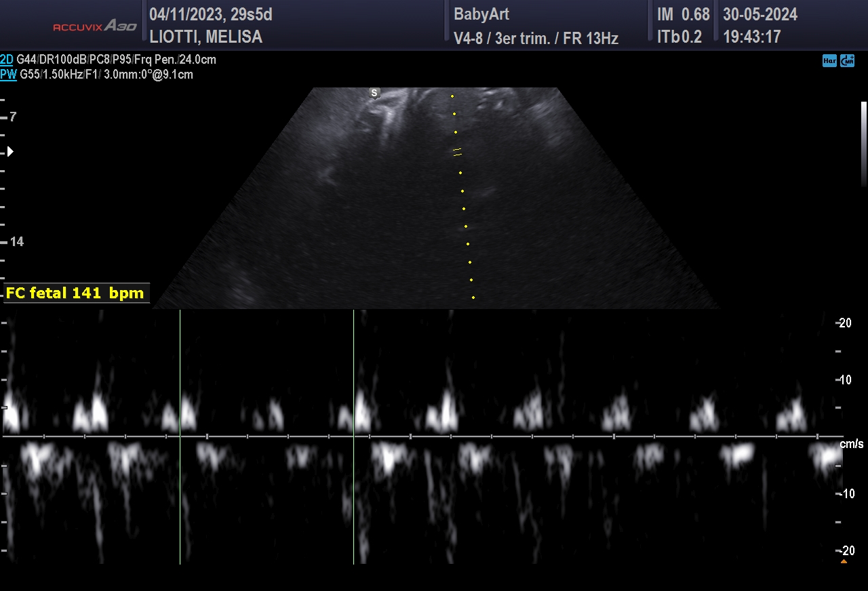Click the second green caliper line on spectrum
Viewport: 868px width, 591px height.
point(353,436)
